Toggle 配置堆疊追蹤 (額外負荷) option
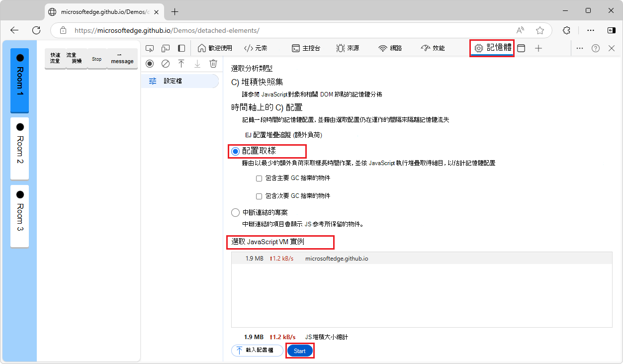 [x=283, y=135]
